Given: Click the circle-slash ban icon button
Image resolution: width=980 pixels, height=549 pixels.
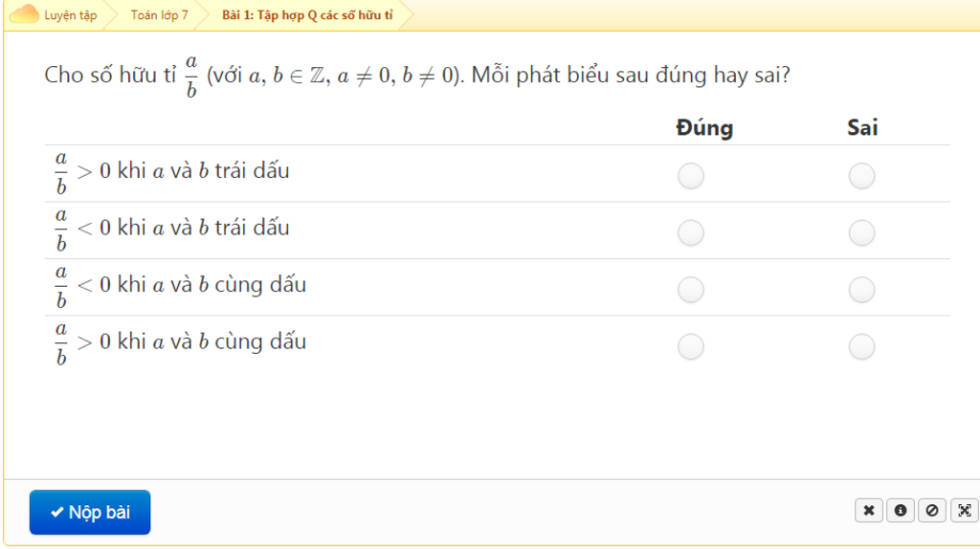Looking at the screenshot, I should 932,511.
